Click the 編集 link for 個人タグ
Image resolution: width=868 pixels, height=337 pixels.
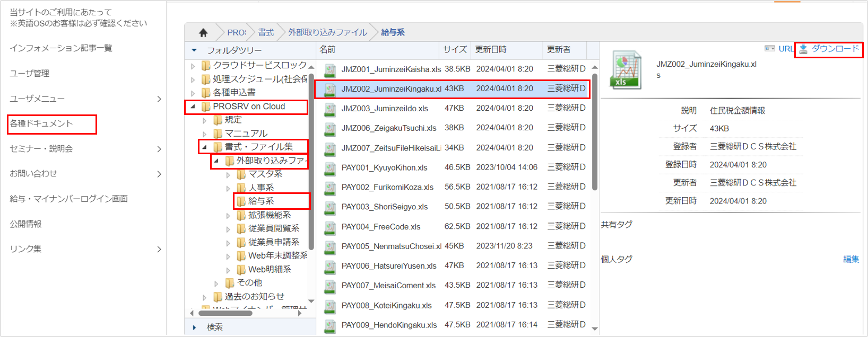tap(851, 259)
